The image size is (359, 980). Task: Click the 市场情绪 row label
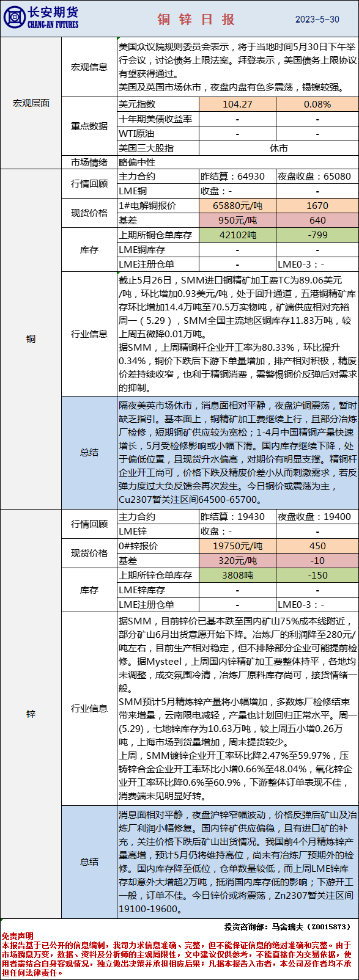(89, 163)
